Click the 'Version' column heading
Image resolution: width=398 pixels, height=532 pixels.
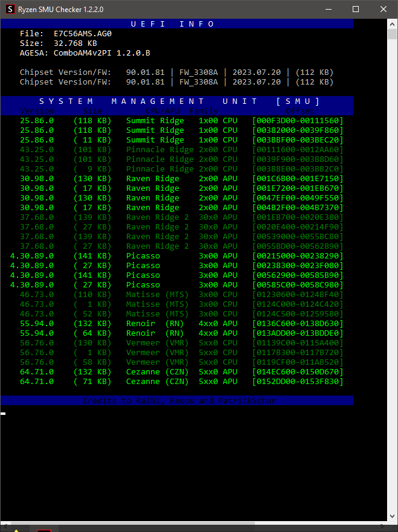37,111
